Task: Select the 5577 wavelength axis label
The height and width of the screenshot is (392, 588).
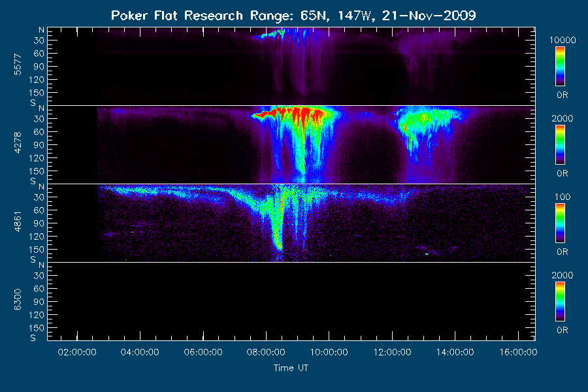Action: (x=18, y=65)
